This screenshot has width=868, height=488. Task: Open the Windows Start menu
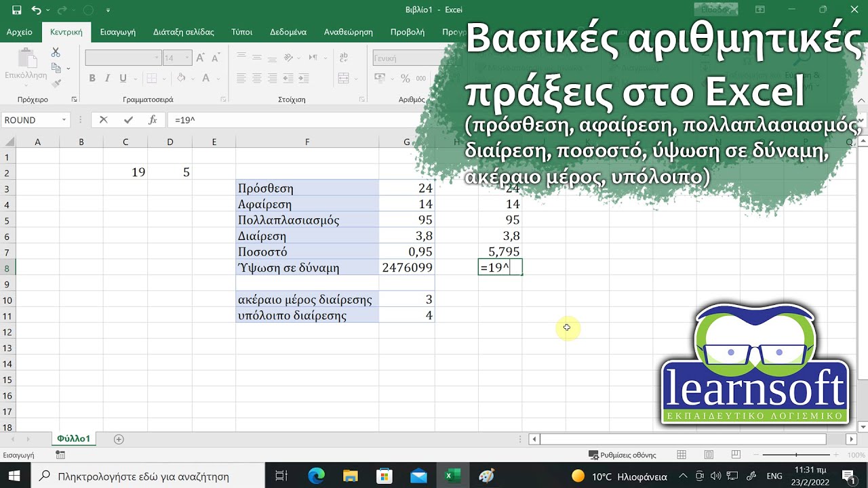[x=14, y=476]
